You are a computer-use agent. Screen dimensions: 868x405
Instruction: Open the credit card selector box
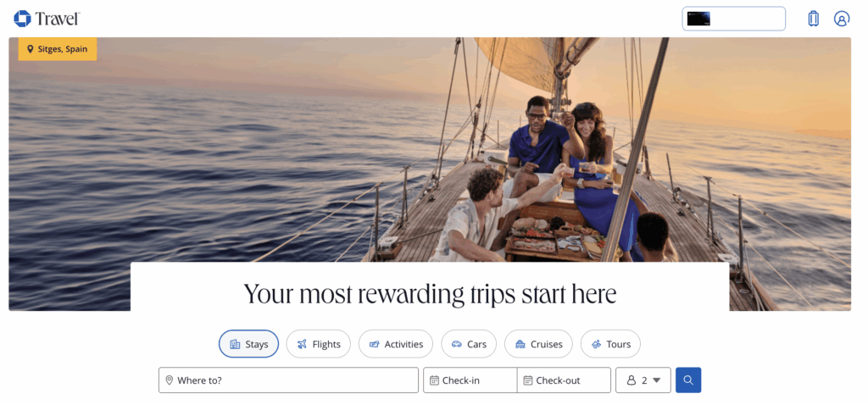(x=733, y=19)
